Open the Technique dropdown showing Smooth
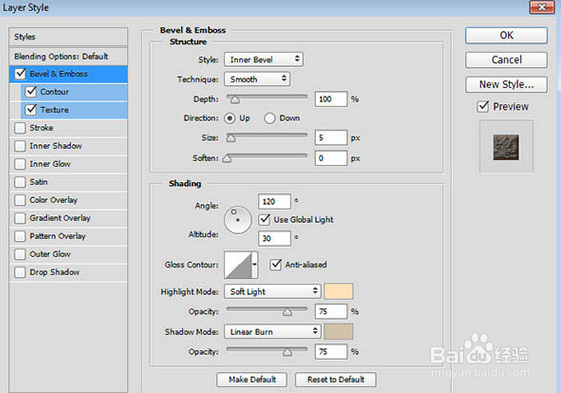Screen dimensions: 561x393 point(257,79)
